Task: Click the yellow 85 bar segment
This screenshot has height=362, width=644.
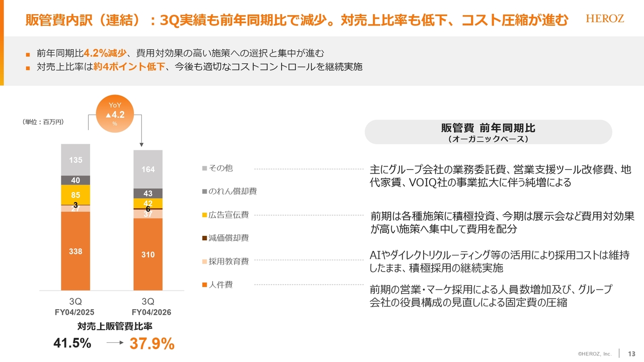Action: [x=75, y=195]
